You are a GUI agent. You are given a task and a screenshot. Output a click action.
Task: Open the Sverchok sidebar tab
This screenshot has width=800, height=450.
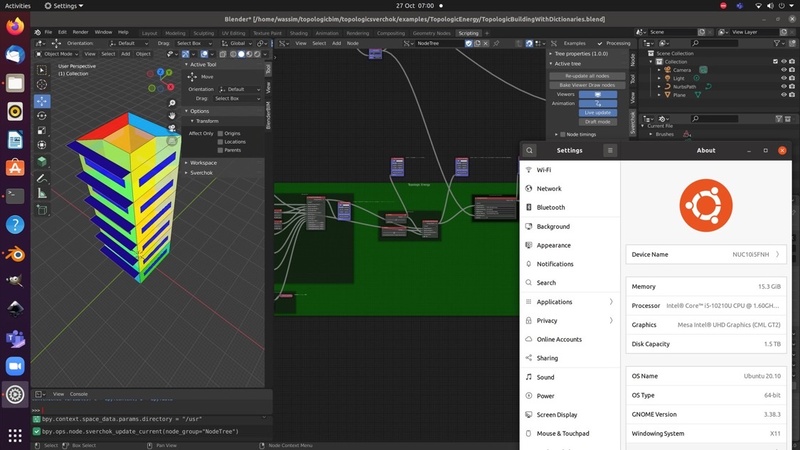(633, 123)
